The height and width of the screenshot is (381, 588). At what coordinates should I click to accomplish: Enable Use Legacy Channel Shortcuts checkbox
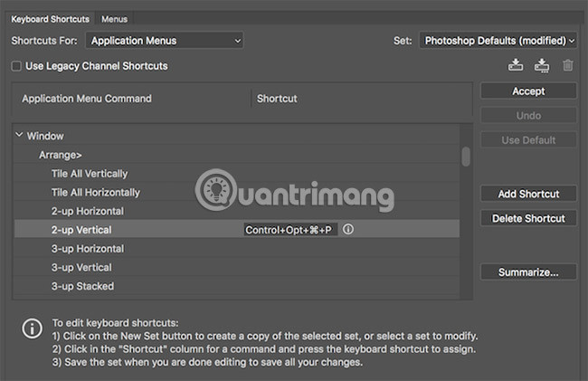point(16,66)
